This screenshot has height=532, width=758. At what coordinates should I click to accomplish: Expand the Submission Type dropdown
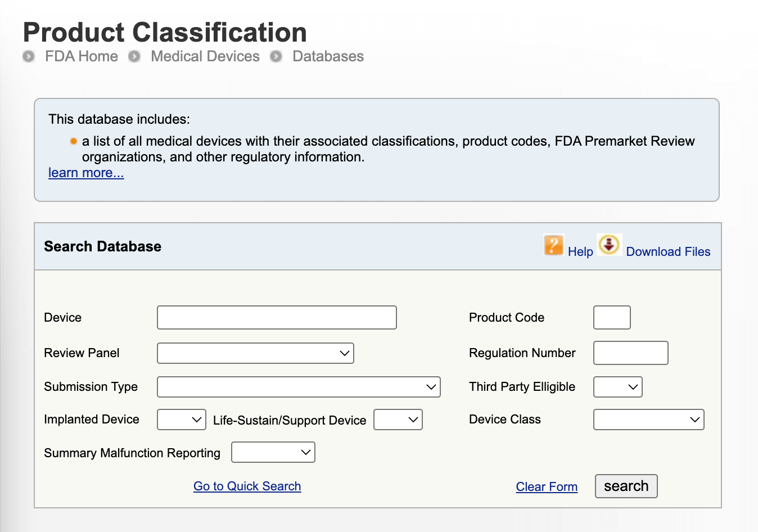pyautogui.click(x=299, y=387)
